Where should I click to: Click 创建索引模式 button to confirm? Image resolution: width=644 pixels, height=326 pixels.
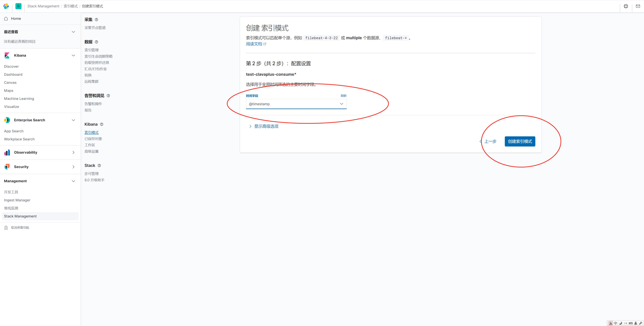pos(520,141)
